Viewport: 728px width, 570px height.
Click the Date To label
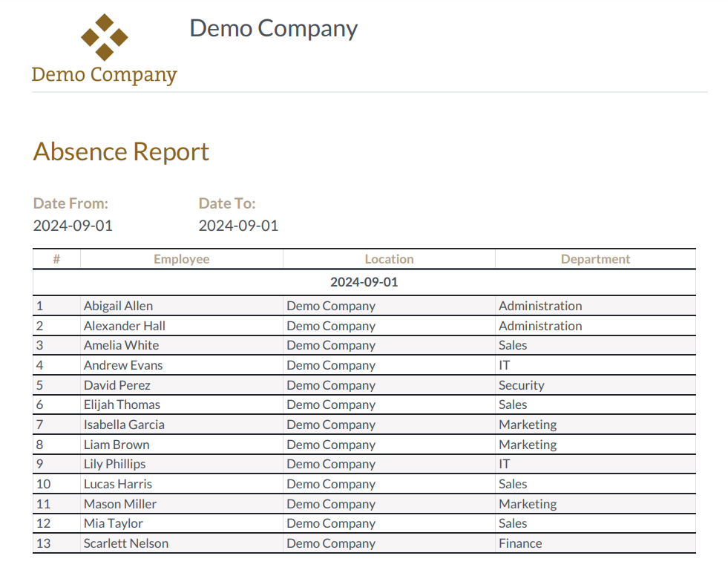click(x=227, y=203)
